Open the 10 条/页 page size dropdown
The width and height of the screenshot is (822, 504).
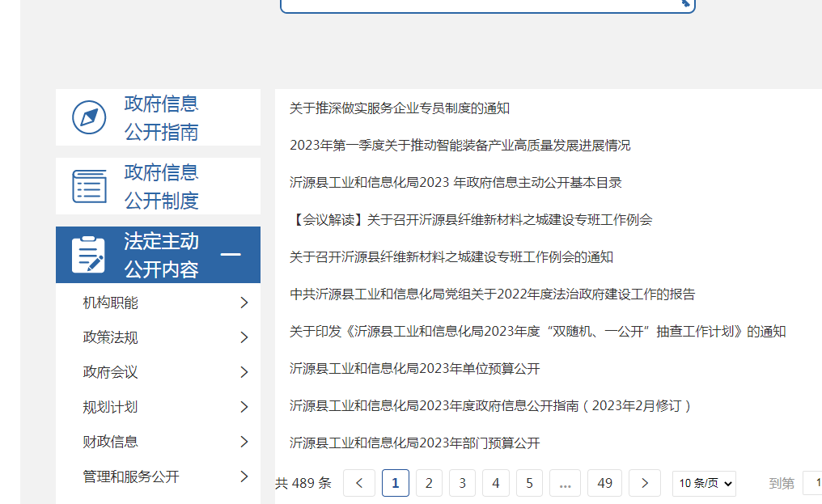[705, 483]
